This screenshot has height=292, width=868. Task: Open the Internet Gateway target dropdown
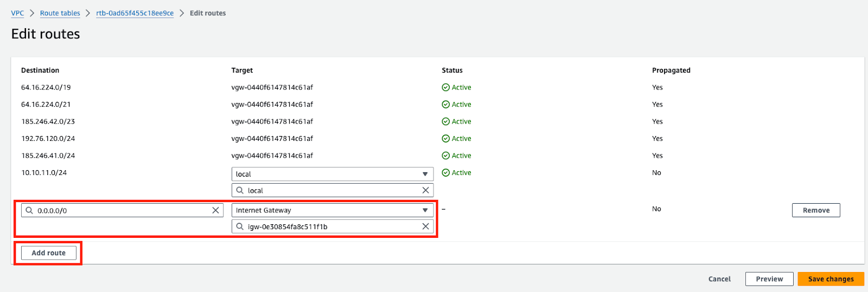[x=333, y=210]
